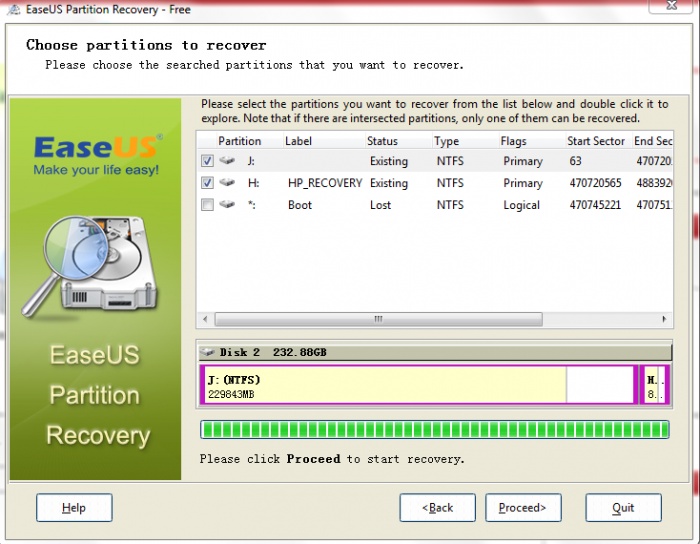Click the start sector value 470745221
This screenshot has height=544, width=700.
(595, 205)
